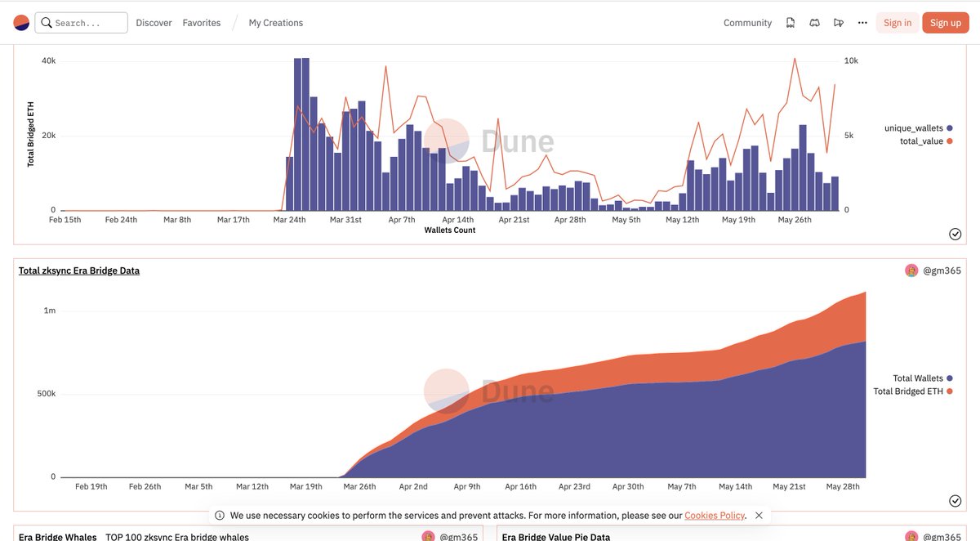The image size is (980, 541).
Task: Toggle Total Bridged ETH legend series
Action: tap(913, 391)
